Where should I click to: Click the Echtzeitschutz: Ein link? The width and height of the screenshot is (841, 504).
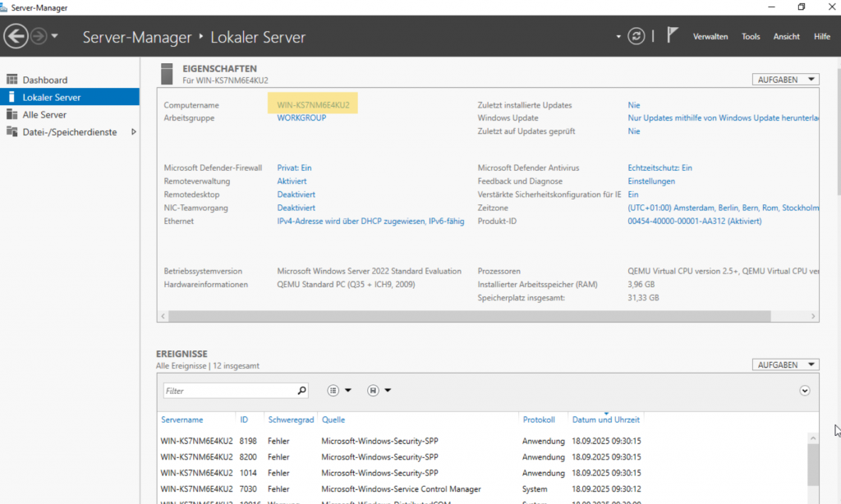click(659, 167)
